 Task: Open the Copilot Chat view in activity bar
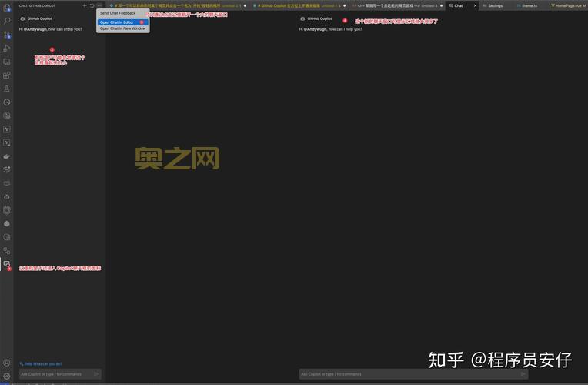point(7,265)
